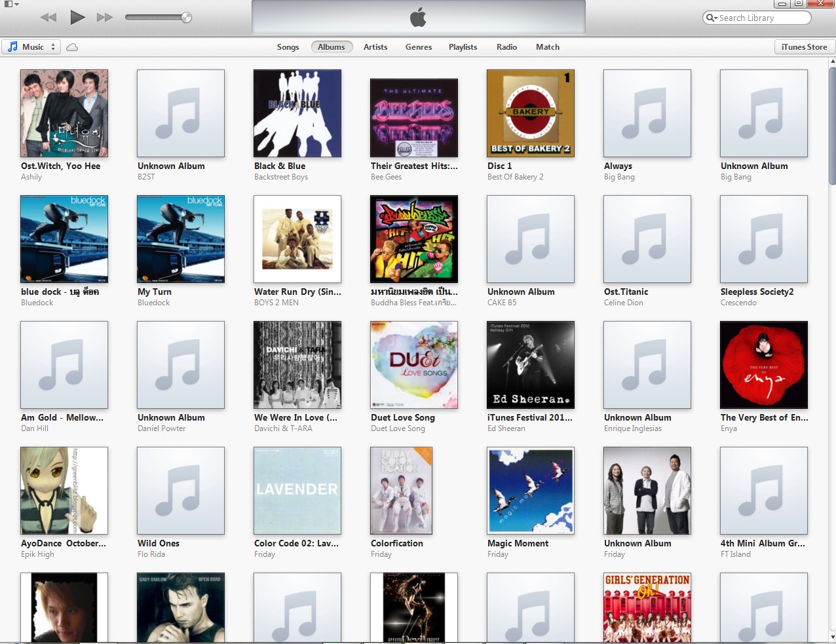Select the Always album placeholder artwork
Viewport: 836px width, 644px height.
tap(647, 113)
